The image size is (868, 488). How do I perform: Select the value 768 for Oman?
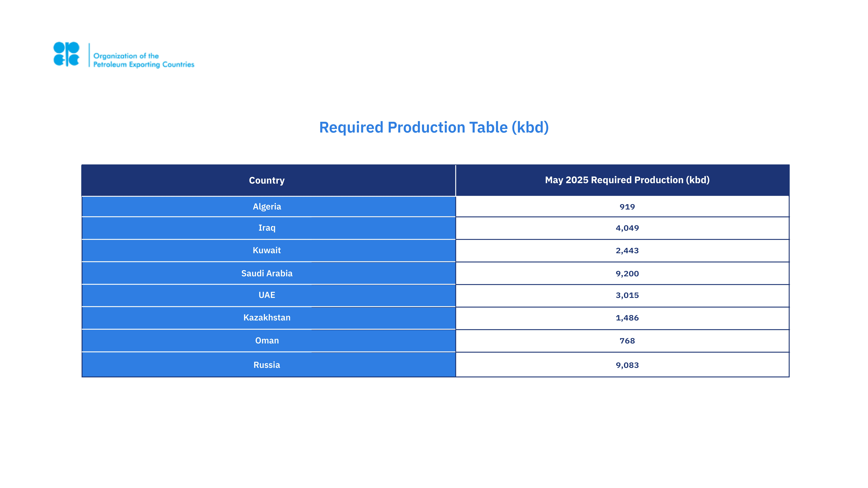point(627,341)
